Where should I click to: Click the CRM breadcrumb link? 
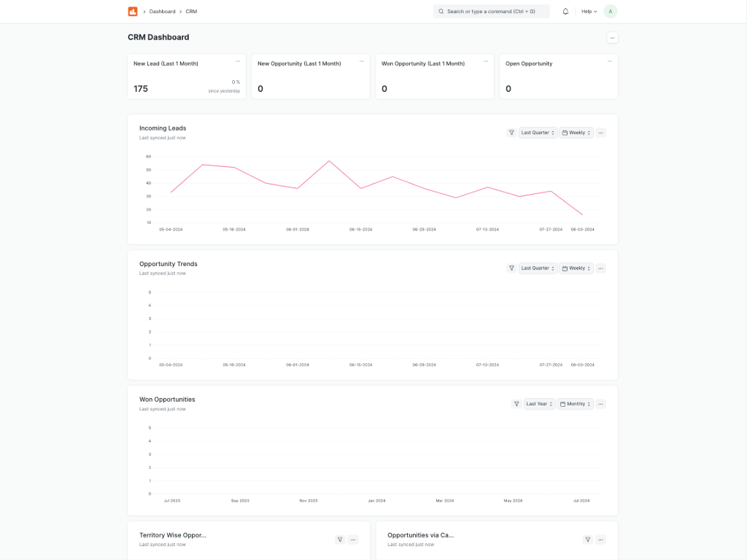[191, 12]
